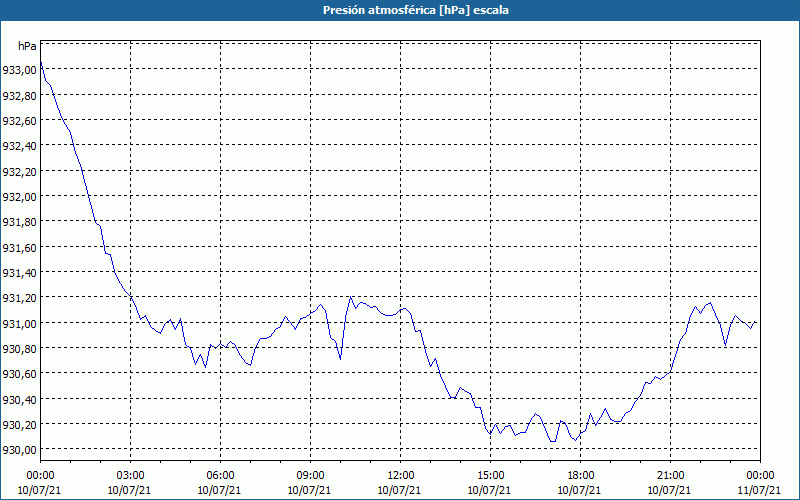
Task: Click the 931,40 y-axis value
Action: [19, 273]
